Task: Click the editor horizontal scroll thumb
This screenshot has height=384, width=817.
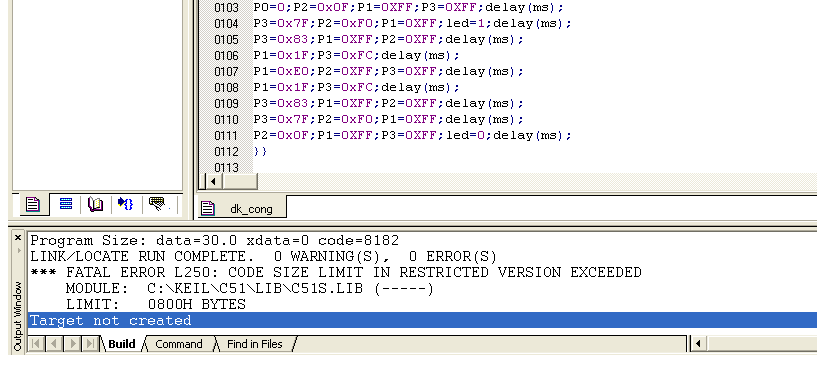Action: click(240, 181)
